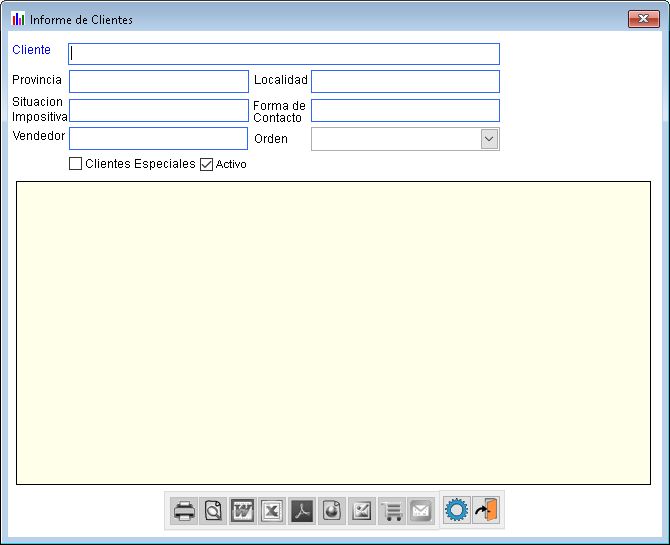Select the Localidad input box
The width and height of the screenshot is (670, 545).
click(x=405, y=81)
